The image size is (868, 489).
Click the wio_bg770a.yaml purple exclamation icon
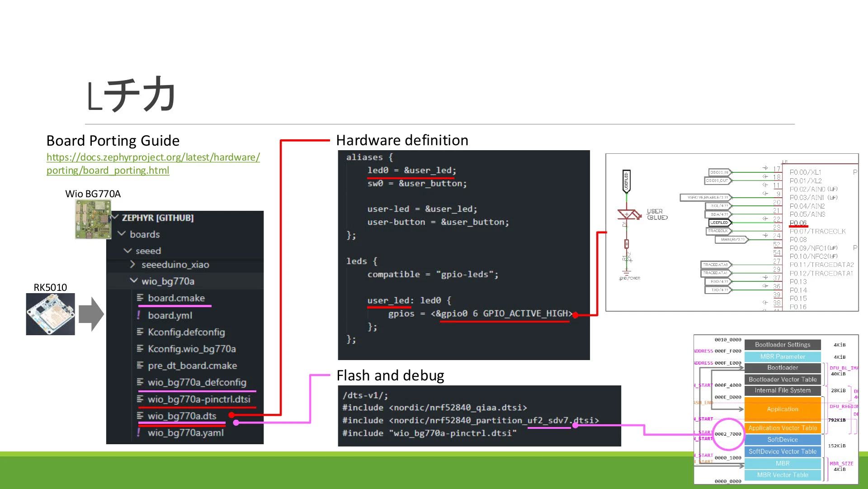coord(139,432)
